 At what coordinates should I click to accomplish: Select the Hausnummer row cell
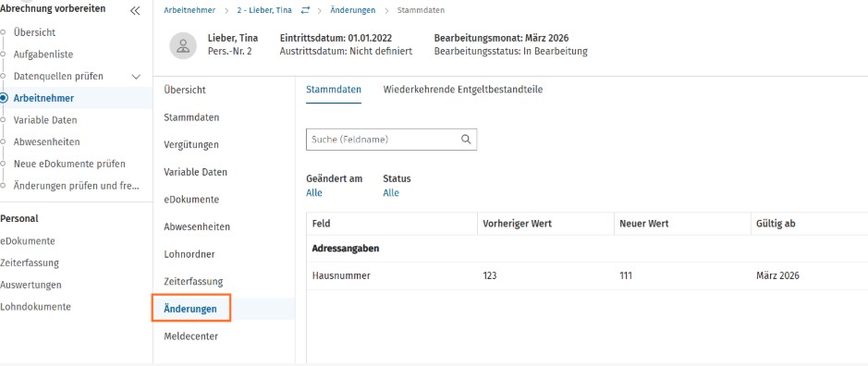click(x=341, y=275)
